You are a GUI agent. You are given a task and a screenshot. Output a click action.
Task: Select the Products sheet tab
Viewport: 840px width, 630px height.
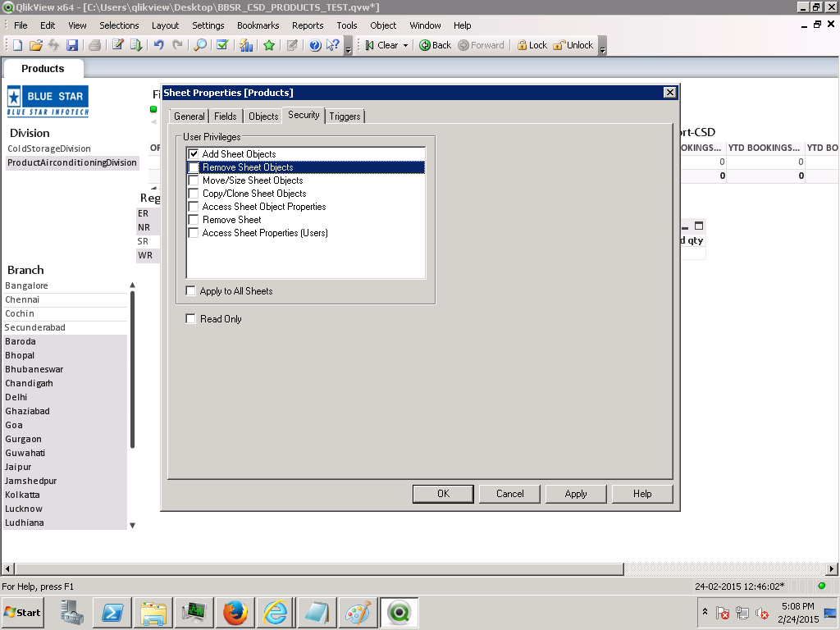coord(43,69)
